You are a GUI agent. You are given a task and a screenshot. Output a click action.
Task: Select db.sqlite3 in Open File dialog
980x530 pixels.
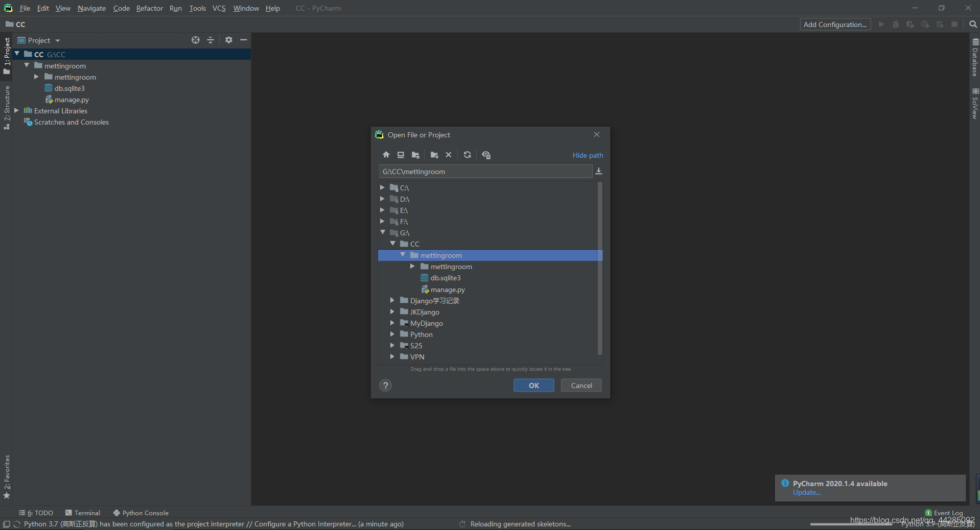tap(446, 278)
